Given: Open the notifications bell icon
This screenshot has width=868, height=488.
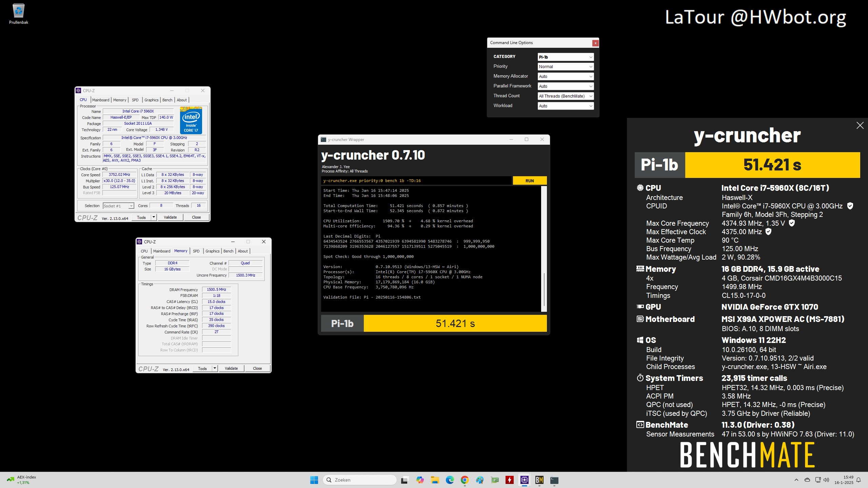Looking at the screenshot, I should pos(859,480).
